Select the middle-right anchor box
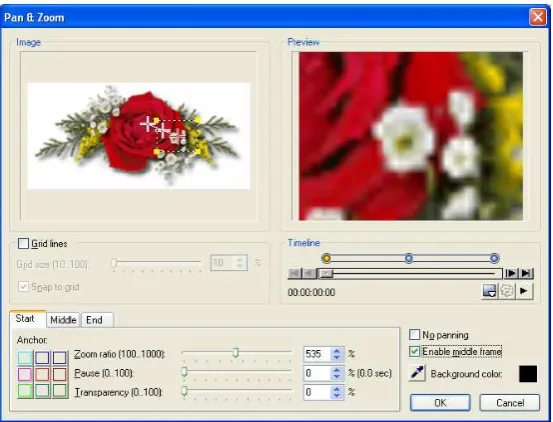 click(x=60, y=374)
